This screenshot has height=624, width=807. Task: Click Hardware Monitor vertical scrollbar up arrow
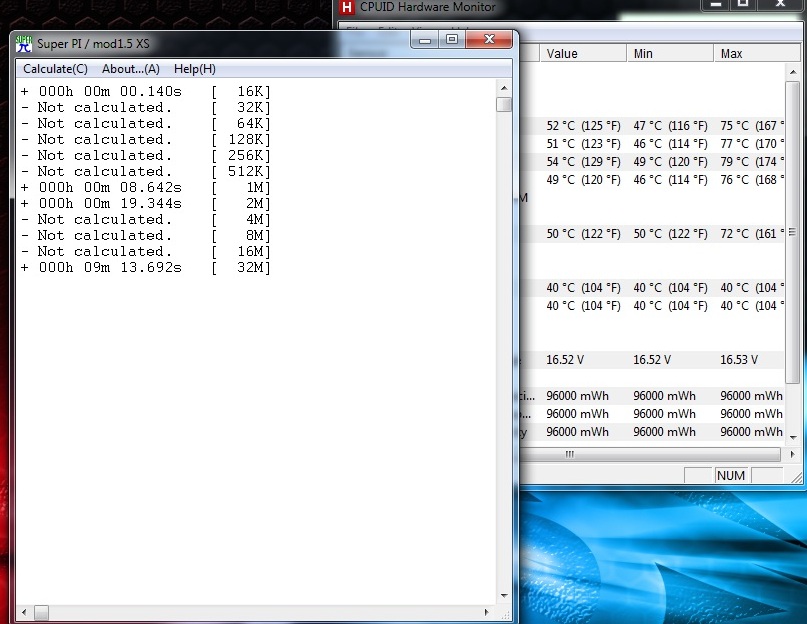click(793, 73)
